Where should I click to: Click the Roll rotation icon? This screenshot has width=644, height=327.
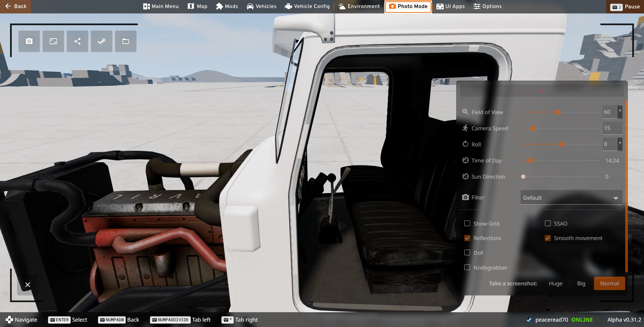click(465, 144)
